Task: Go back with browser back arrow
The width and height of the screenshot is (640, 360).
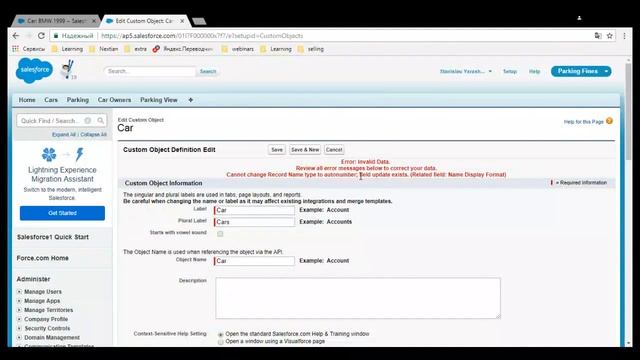Action: pyautogui.click(x=16, y=36)
